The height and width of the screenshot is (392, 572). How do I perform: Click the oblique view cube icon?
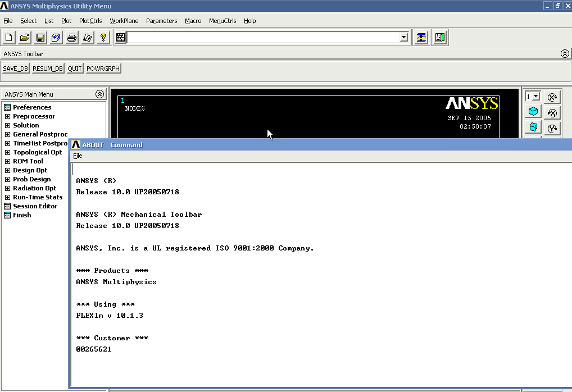533,127
